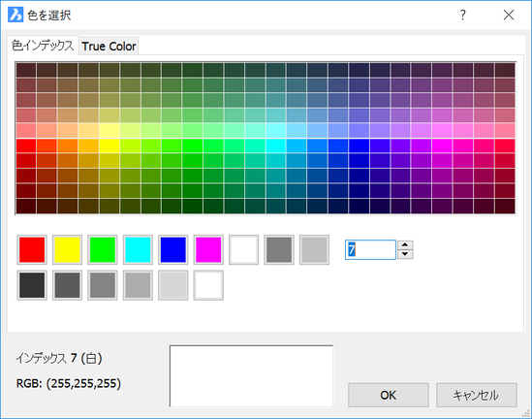Close the 色を選択 dialog

pyautogui.click(x=509, y=15)
